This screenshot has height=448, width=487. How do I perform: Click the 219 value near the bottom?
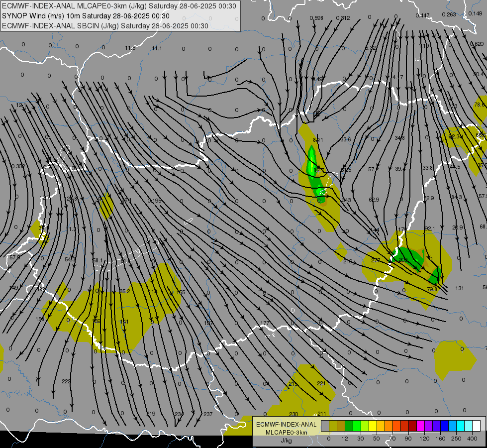pyautogui.click(x=151, y=414)
